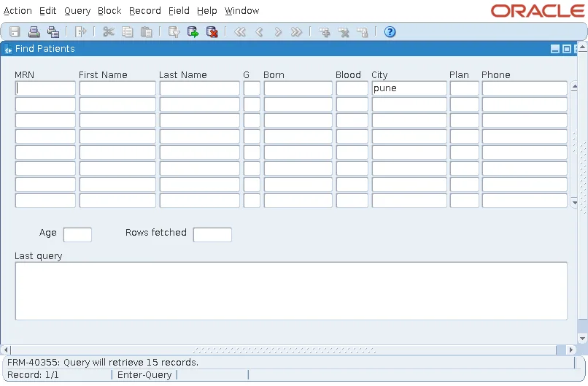This screenshot has width=588, height=386.
Task: Open the Query menu
Action: tap(77, 11)
